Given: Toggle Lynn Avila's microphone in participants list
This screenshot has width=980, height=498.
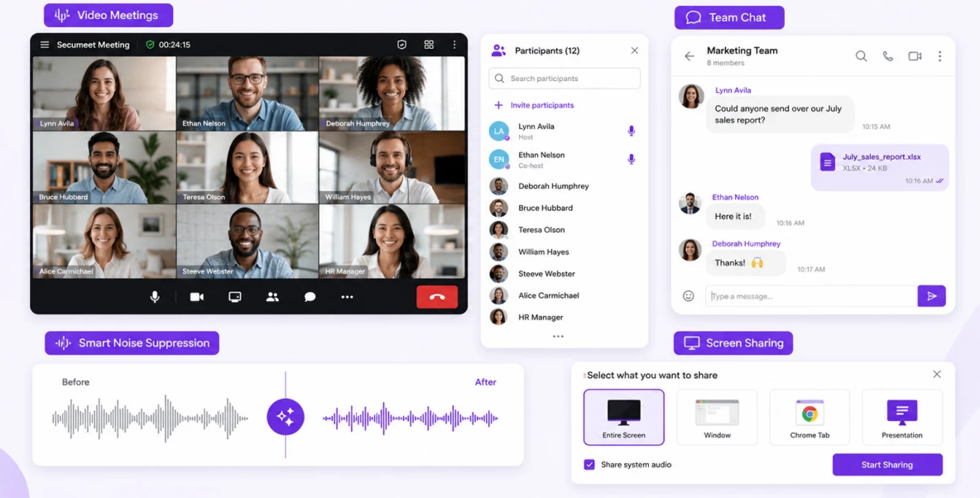Looking at the screenshot, I should (x=632, y=131).
